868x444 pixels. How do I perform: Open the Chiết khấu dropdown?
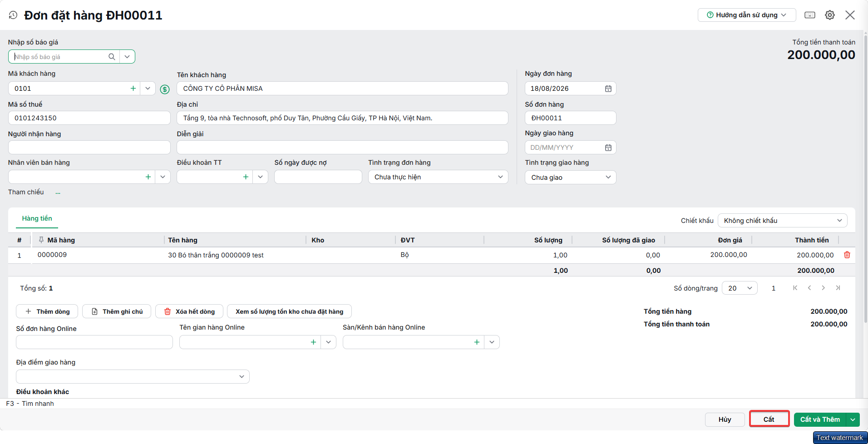[x=783, y=221]
